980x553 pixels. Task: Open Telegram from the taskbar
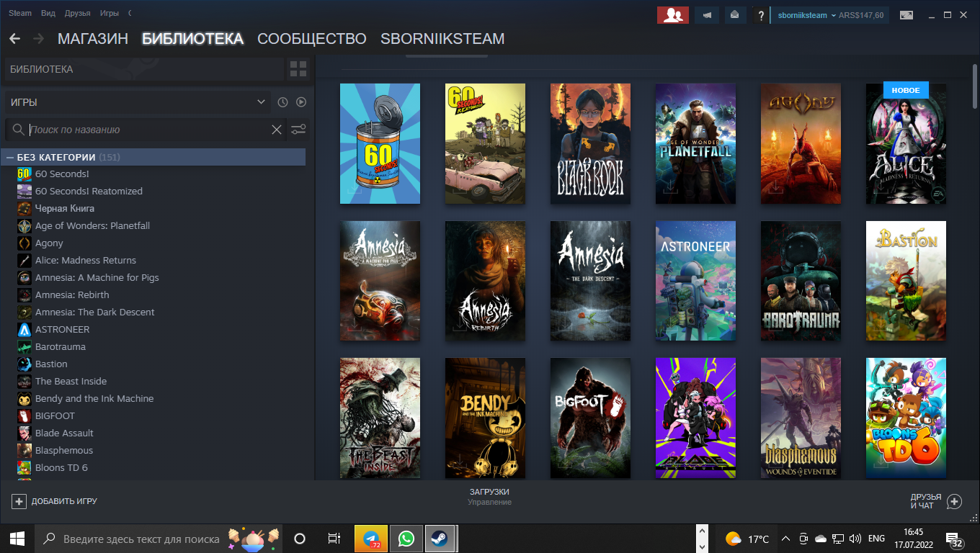click(371, 539)
